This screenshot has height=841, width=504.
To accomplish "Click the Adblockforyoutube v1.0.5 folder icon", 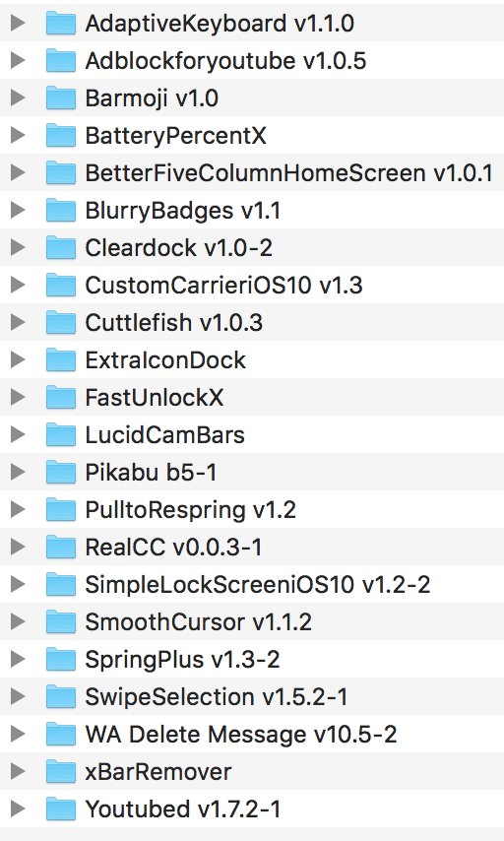I will click(x=61, y=61).
